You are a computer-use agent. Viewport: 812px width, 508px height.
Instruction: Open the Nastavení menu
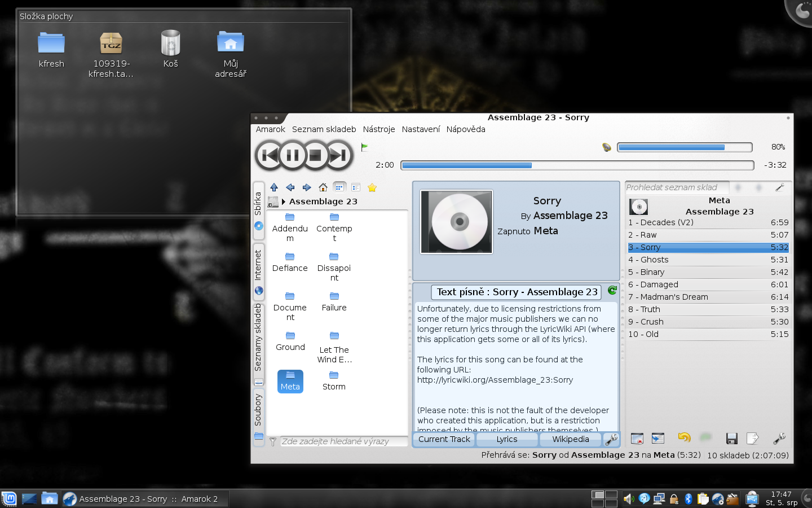pos(421,129)
